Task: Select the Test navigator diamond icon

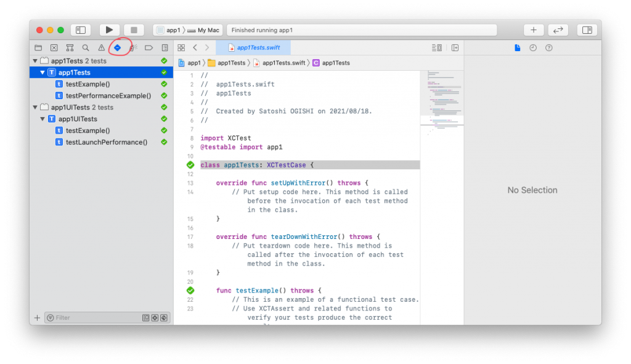Action: coord(118,48)
